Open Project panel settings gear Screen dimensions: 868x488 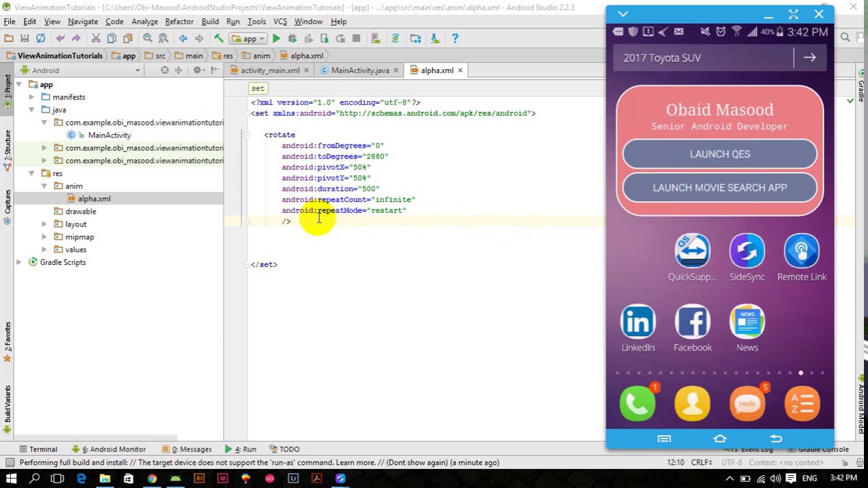click(198, 70)
